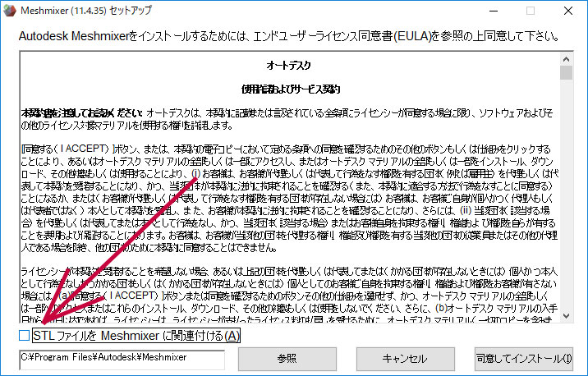Click 同意してインストール to agree and install

524,359
